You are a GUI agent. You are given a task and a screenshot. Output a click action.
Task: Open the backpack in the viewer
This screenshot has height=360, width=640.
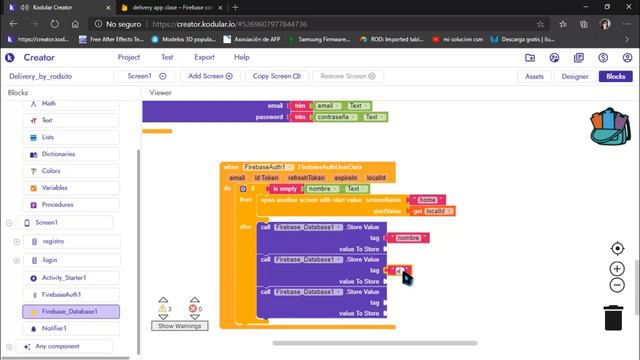[610, 127]
